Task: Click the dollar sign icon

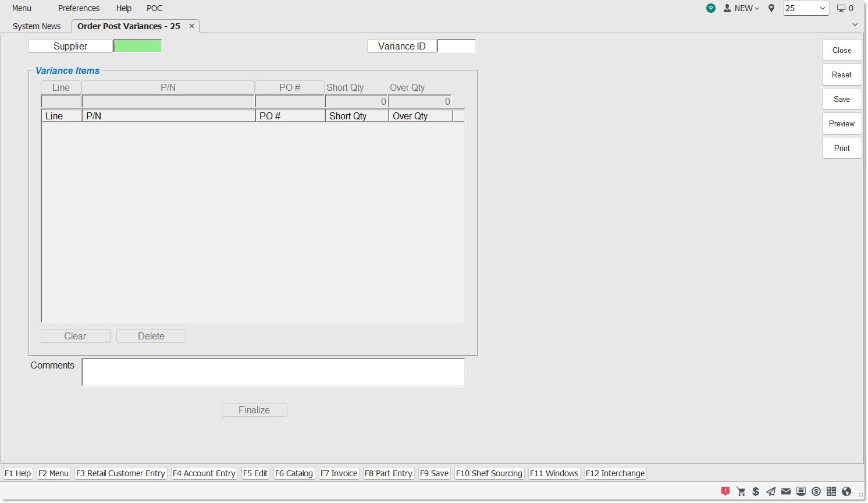Action: 756,491
